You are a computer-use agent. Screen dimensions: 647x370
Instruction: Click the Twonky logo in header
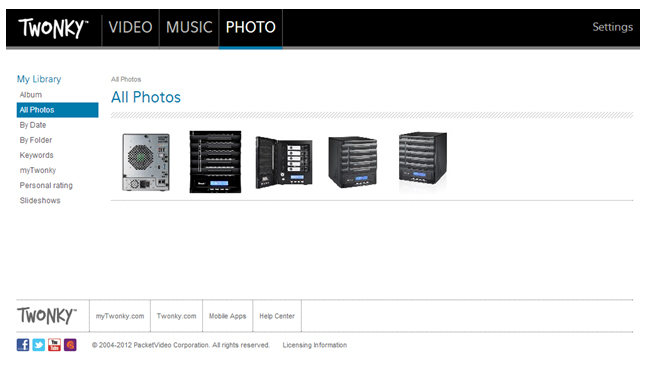click(53, 28)
